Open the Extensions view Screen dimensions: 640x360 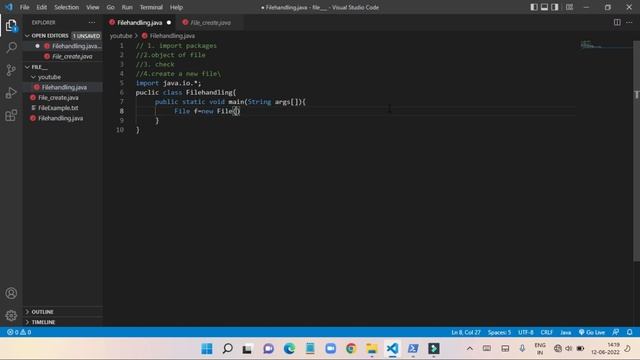(11, 116)
